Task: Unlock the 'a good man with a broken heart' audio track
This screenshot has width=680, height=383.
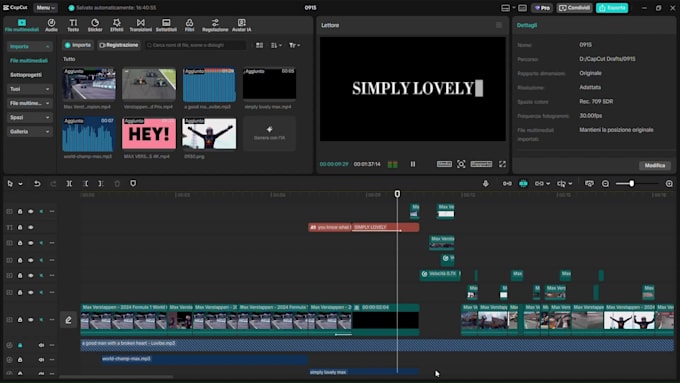Action: pyautogui.click(x=20, y=345)
